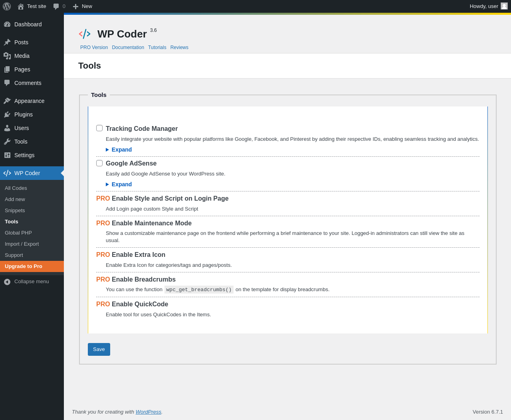
Task: Click the Users person icon
Action: pos(7,128)
